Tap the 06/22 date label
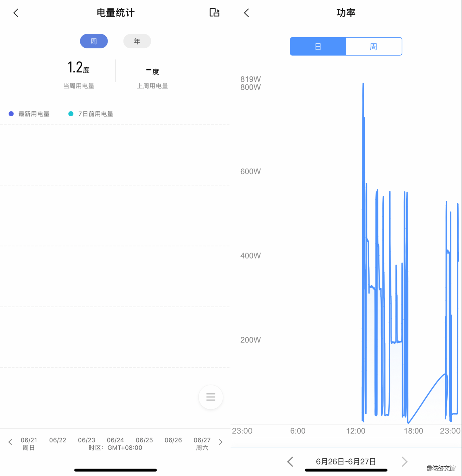 (x=58, y=440)
